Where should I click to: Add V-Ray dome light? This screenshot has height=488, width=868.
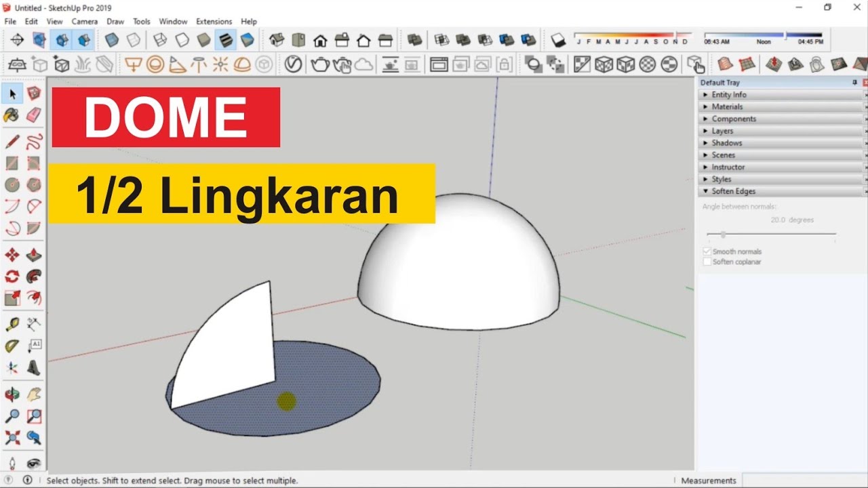tap(242, 64)
